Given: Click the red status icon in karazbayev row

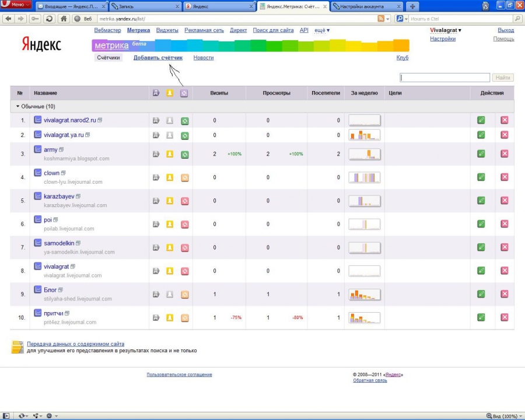Looking at the screenshot, I should (185, 201).
